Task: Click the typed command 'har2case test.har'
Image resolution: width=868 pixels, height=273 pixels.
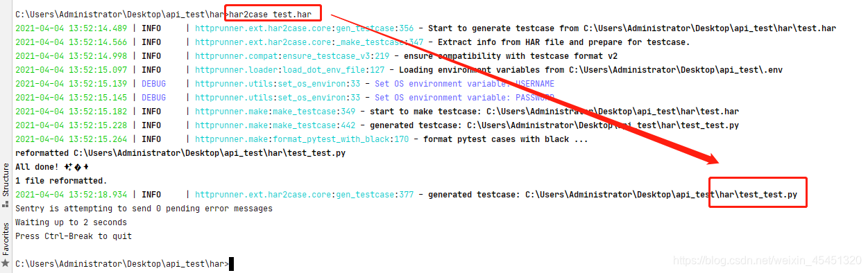Action: coord(270,15)
